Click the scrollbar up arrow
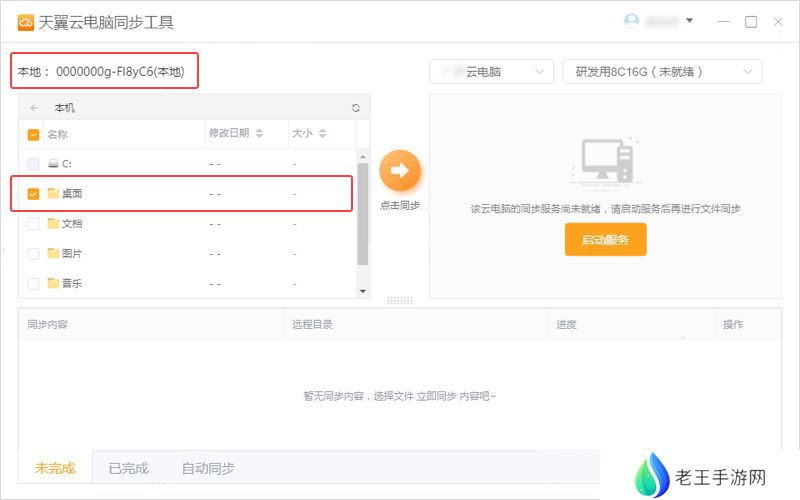The width and height of the screenshot is (800, 500). coord(363,157)
